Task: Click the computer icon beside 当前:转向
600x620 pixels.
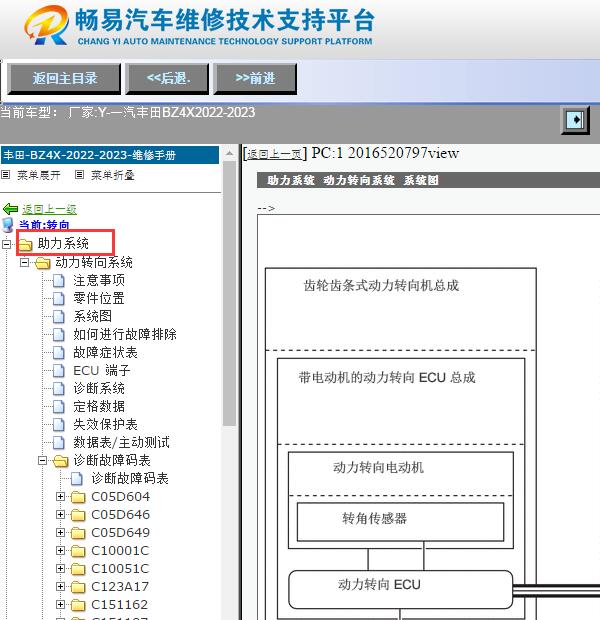Action: 8,225
